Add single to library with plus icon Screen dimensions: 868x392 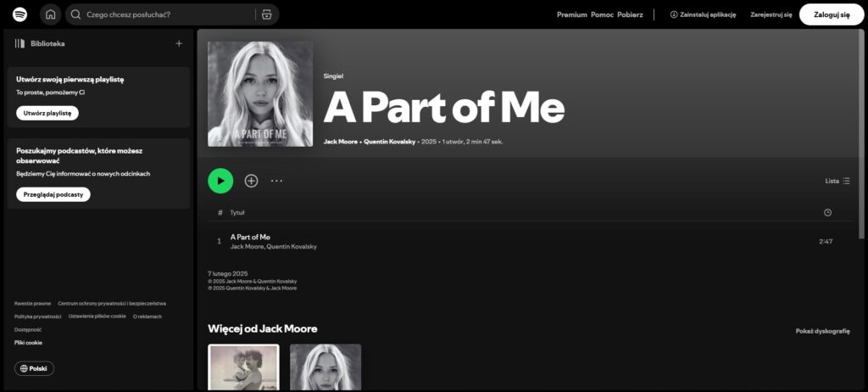(x=251, y=181)
